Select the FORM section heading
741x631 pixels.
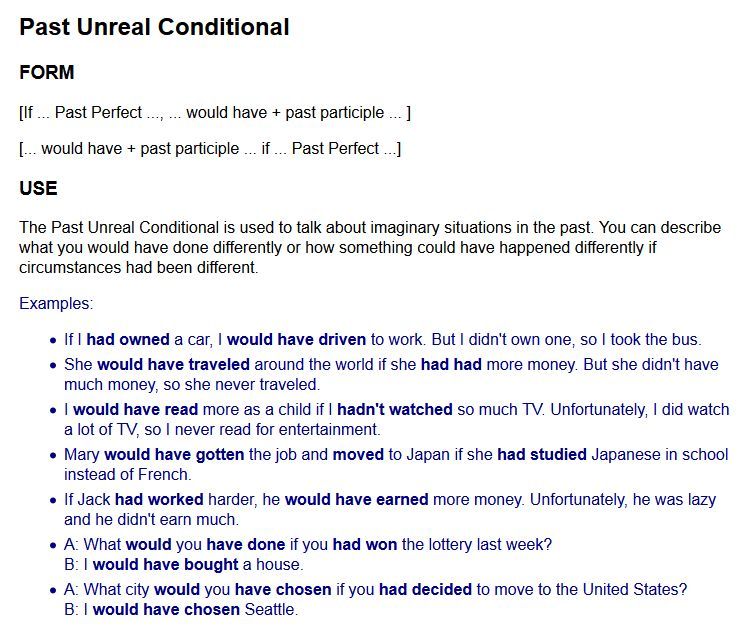pos(47,72)
